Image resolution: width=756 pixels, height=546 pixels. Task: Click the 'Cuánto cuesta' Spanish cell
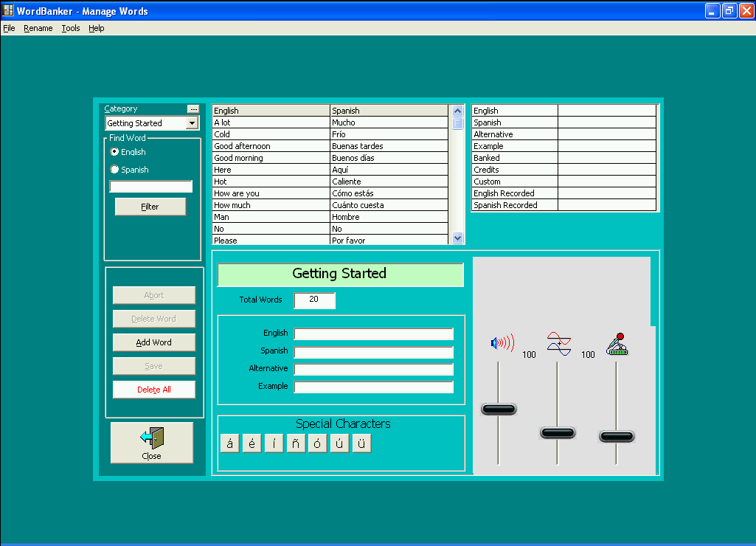(x=389, y=205)
